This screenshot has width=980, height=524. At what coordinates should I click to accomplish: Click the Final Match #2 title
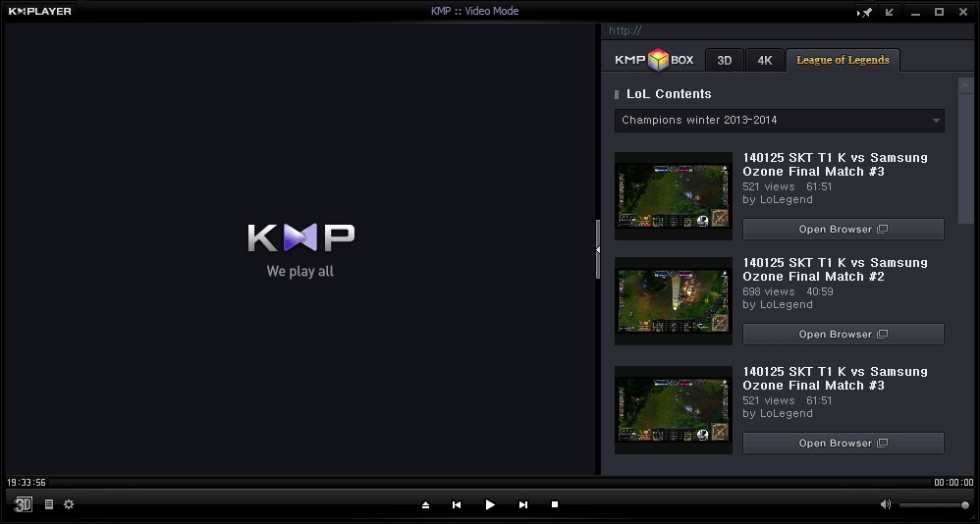pos(835,269)
